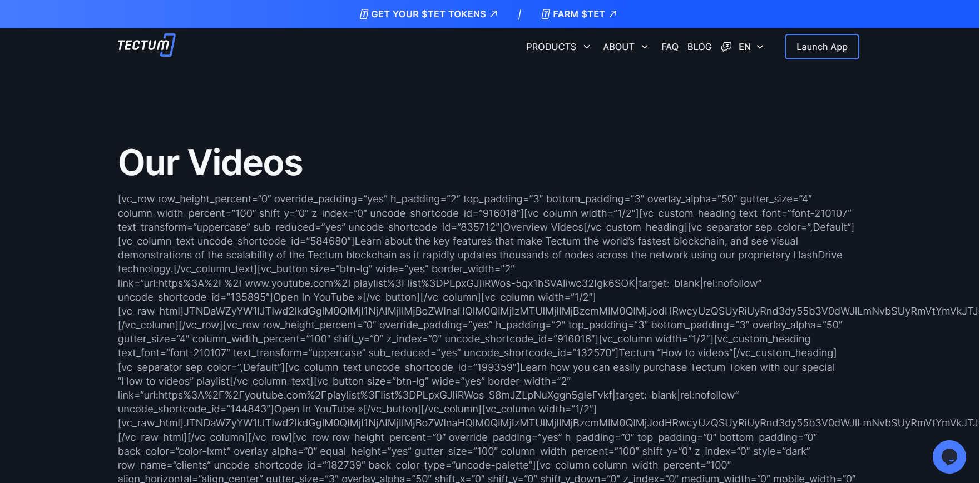Select the EN language option
Viewport: 980px width, 483px height.
pyautogui.click(x=745, y=47)
